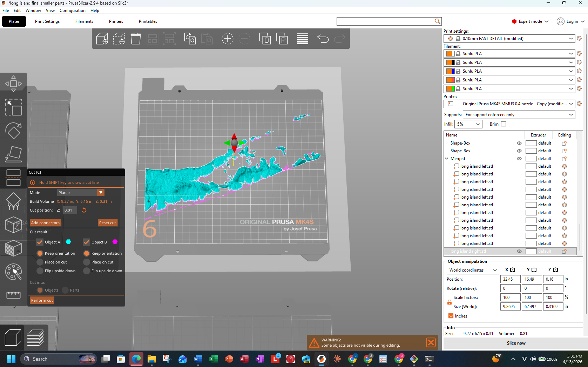Switch to the Filaments tab
The height and width of the screenshot is (367, 588).
pos(84,21)
